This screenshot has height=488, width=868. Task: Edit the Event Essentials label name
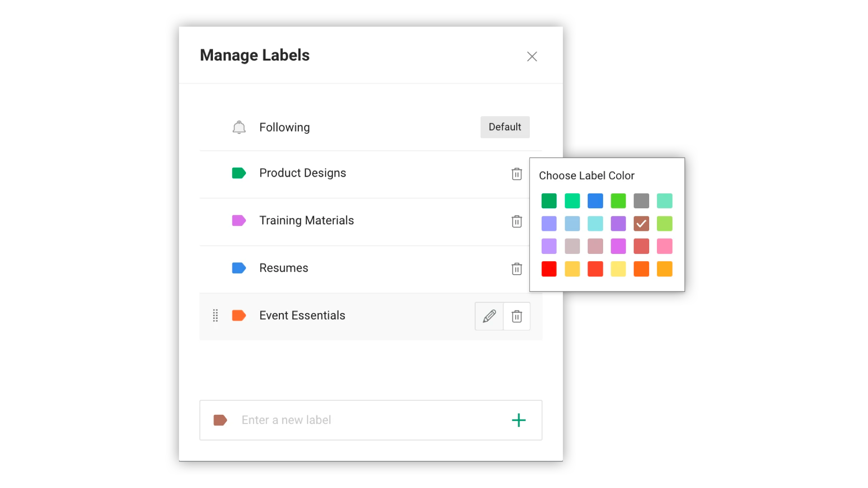click(x=489, y=316)
